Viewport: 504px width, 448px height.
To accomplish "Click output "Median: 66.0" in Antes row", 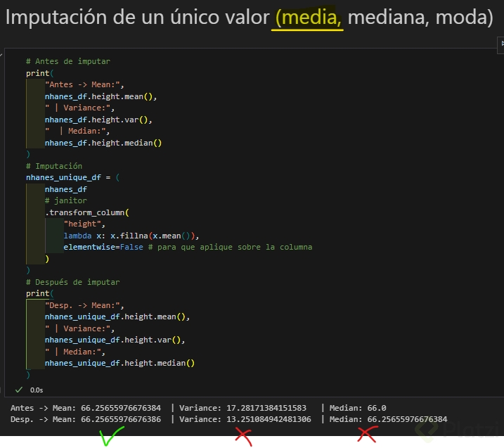I will tap(358, 408).
